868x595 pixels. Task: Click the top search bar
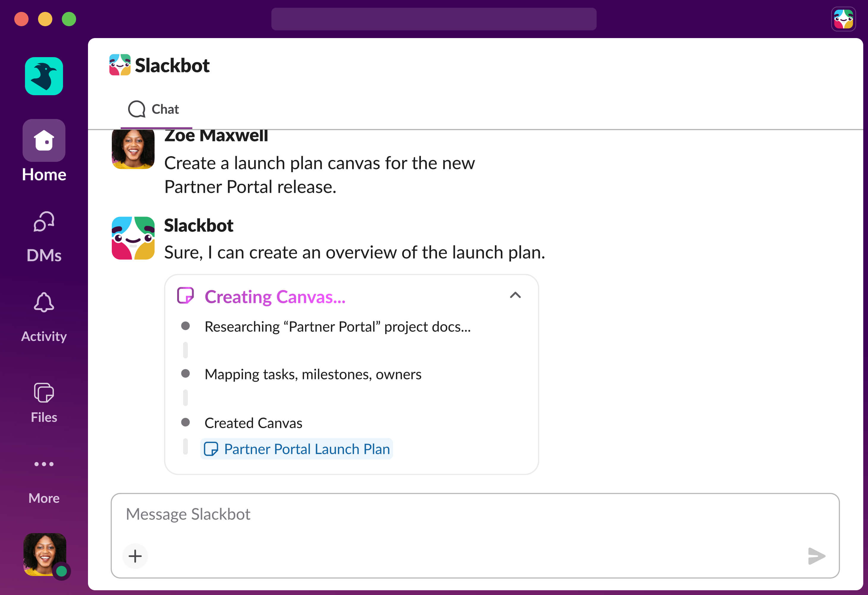click(x=434, y=19)
